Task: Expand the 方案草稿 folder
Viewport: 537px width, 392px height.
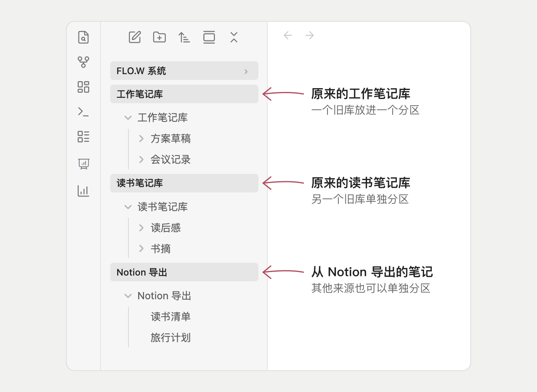Action: 141,139
